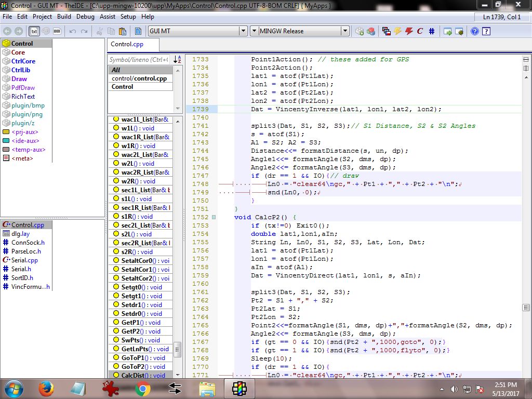Click the Paste clipboard icon in toolbar
The image size is (532, 399).
(122, 31)
